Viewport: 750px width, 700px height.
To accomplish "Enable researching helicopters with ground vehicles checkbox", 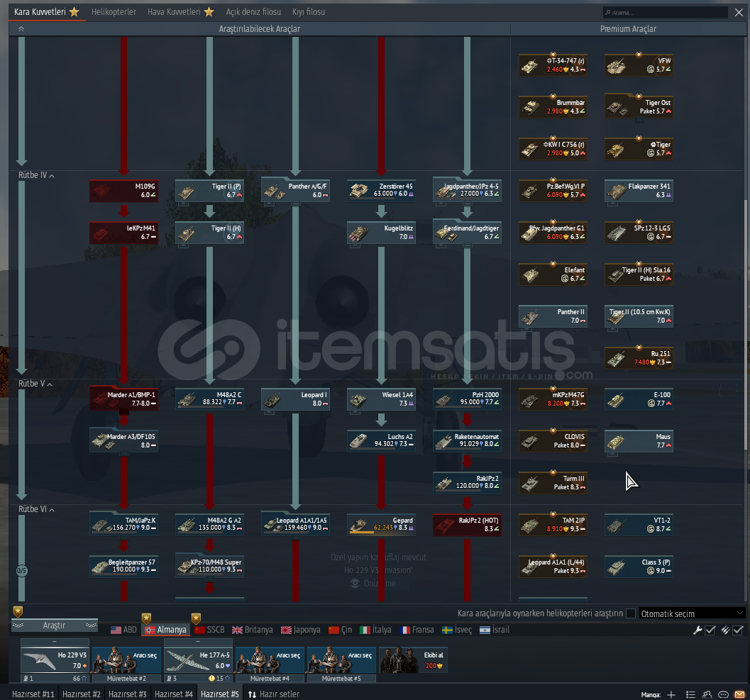I will click(631, 613).
